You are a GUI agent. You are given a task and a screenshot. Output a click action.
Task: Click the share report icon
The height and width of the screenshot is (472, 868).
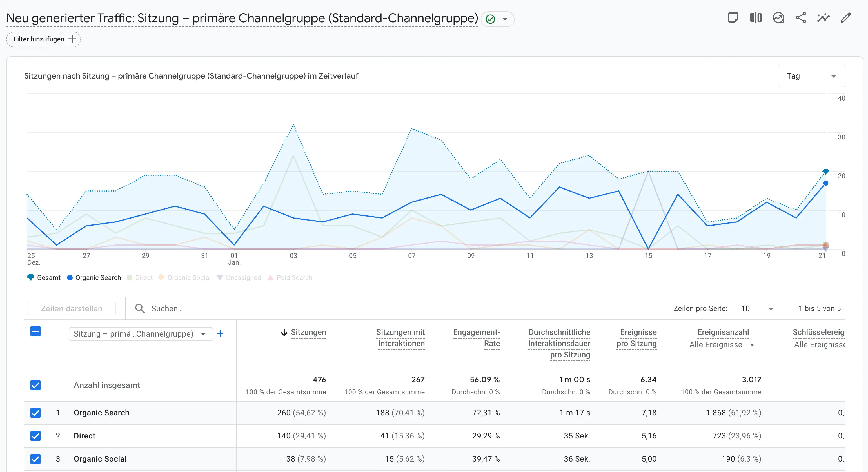point(801,18)
